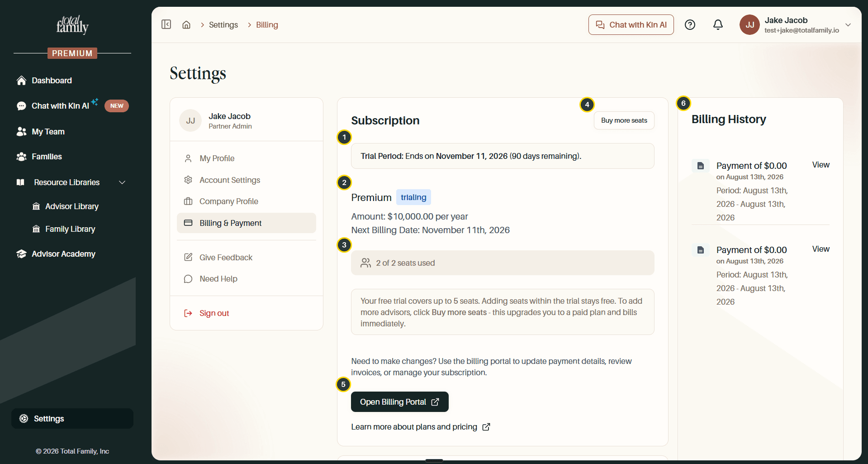Select Account Settings in settings menu

(247, 180)
